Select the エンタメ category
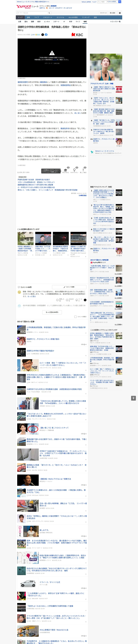The image size is (138, 644). pos(47,21)
